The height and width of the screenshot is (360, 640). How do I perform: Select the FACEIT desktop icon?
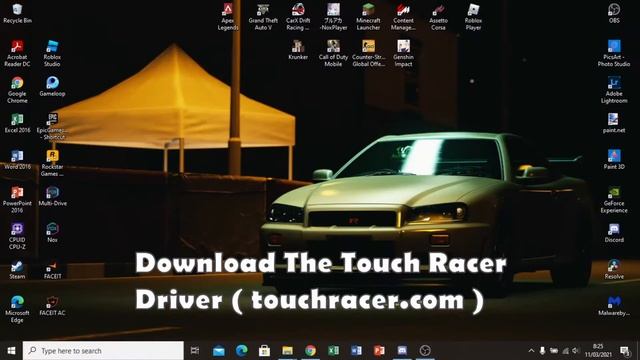(52, 269)
